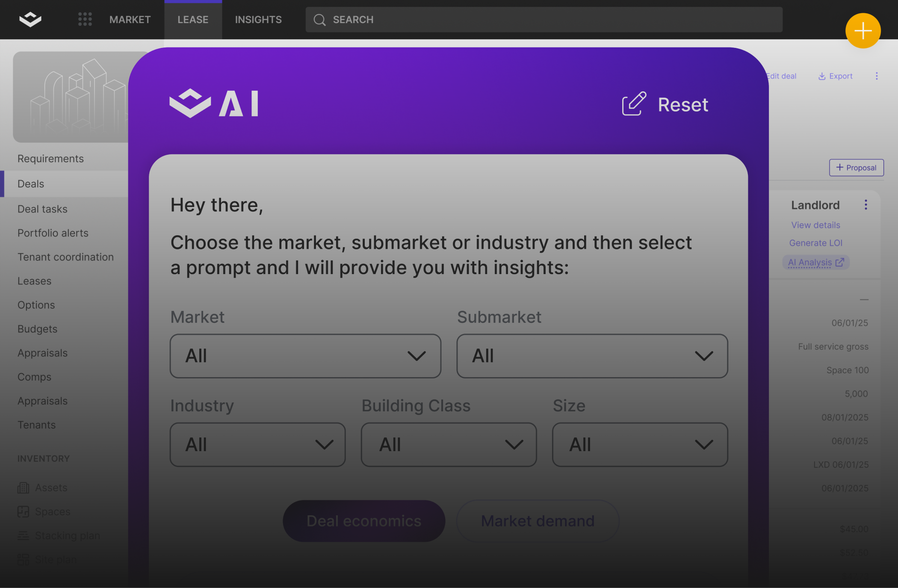The height and width of the screenshot is (588, 898).
Task: Open the apps grid launcher icon
Action: click(x=85, y=19)
